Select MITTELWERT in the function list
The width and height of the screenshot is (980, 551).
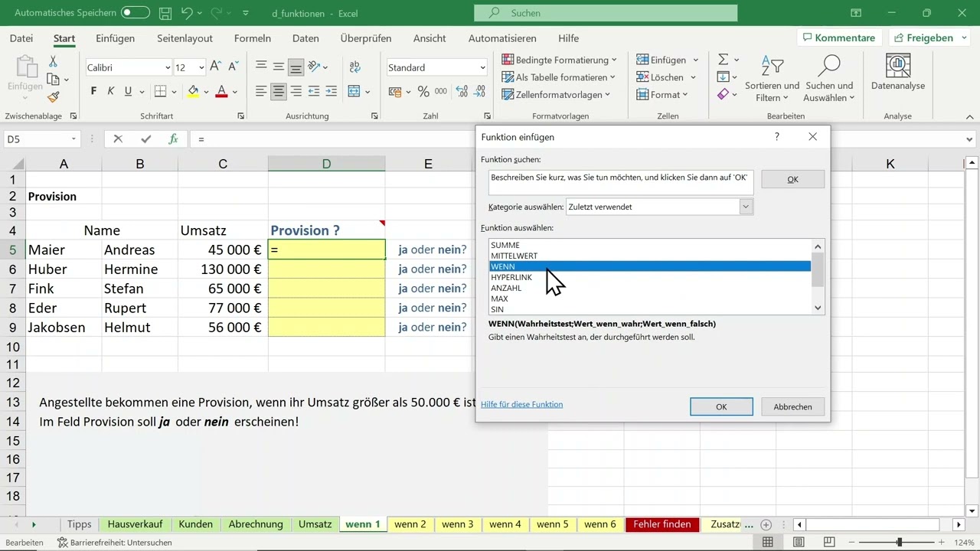(x=650, y=256)
